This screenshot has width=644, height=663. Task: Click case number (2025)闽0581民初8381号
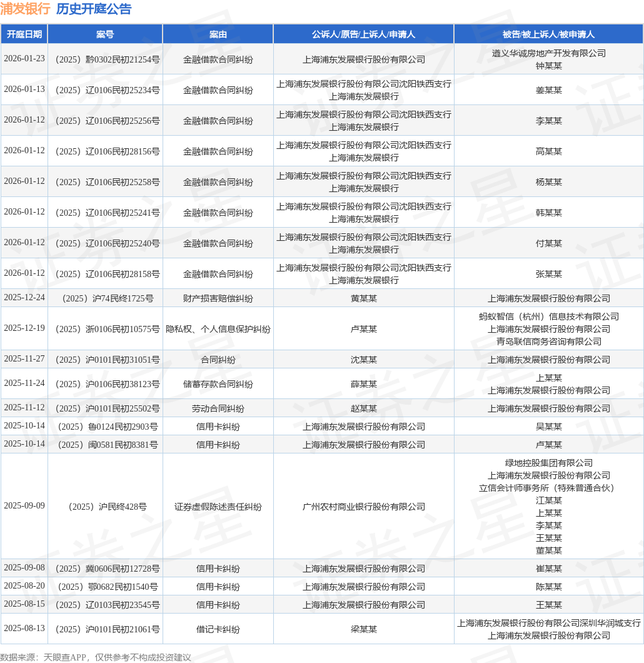108,445
